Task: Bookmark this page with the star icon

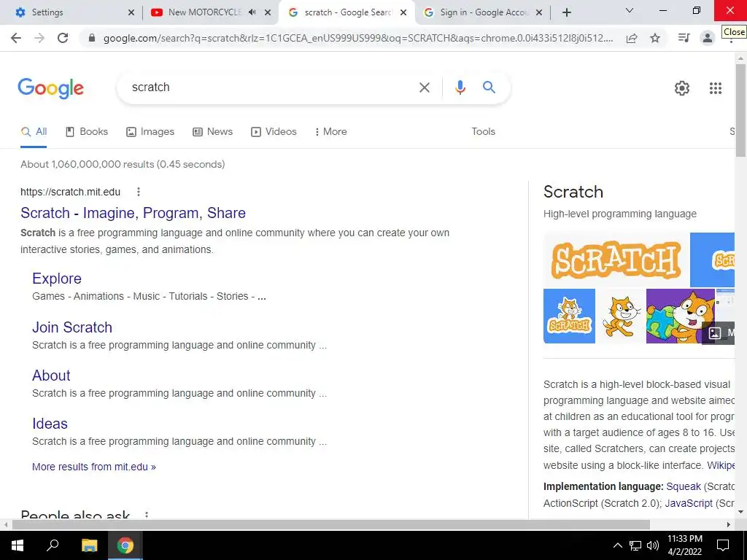Action: pyautogui.click(x=655, y=38)
